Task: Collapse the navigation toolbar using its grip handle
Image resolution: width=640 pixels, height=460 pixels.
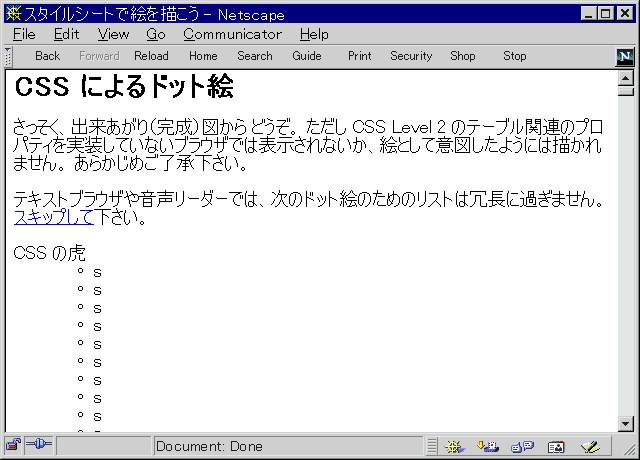Action: pyautogui.click(x=8, y=56)
